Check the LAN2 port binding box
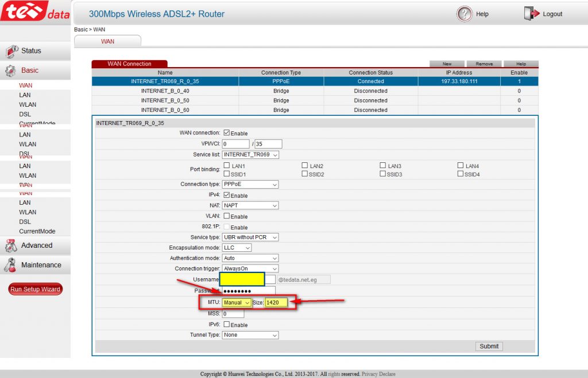588x378 pixels. pyautogui.click(x=304, y=165)
